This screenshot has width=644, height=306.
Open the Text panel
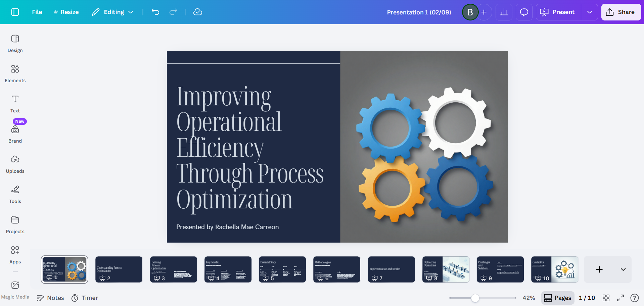pyautogui.click(x=15, y=104)
